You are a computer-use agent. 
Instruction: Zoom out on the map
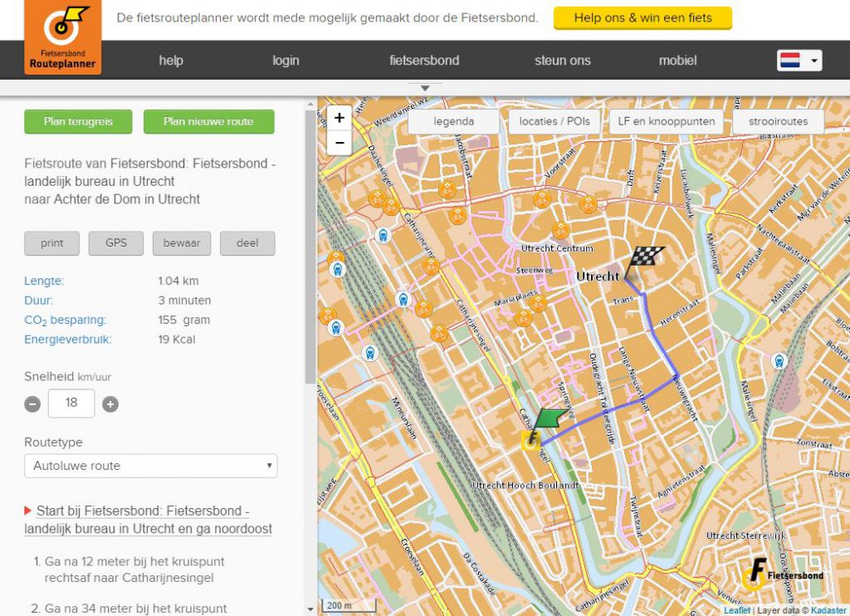pyautogui.click(x=340, y=143)
